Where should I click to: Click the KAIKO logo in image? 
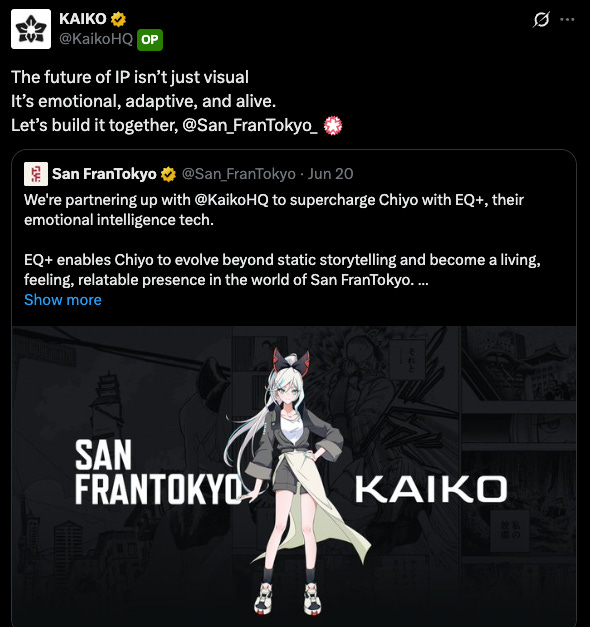(x=431, y=489)
